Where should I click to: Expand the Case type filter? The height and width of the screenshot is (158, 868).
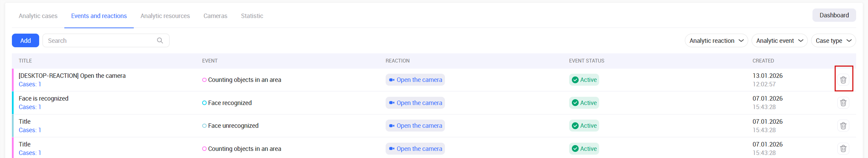(833, 40)
